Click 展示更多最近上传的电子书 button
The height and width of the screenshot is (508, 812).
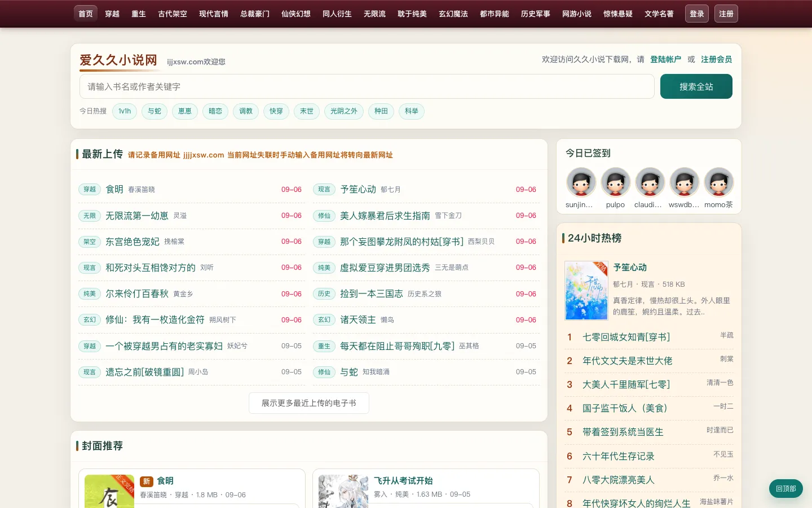pyautogui.click(x=309, y=403)
